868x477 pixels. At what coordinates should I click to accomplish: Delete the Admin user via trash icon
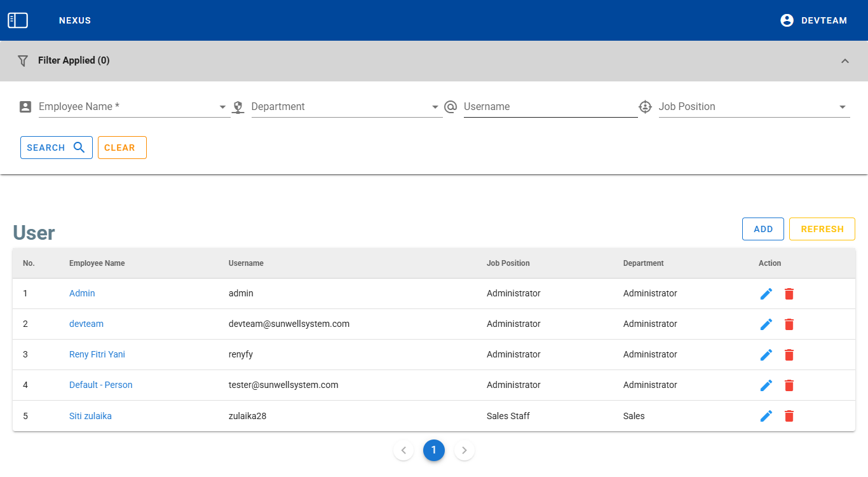(789, 294)
